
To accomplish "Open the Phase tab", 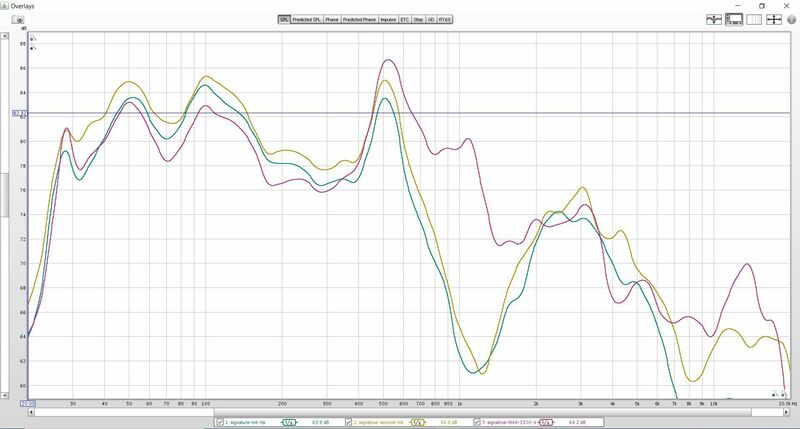I will pyautogui.click(x=332, y=19).
